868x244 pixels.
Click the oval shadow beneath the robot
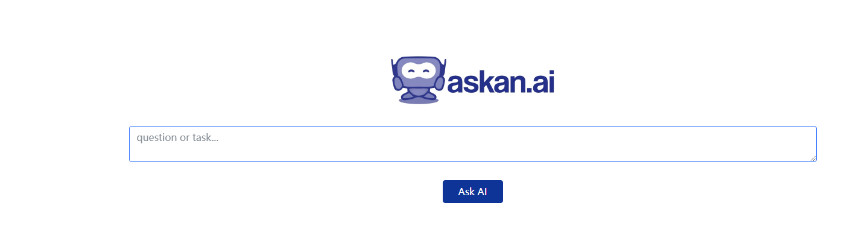tap(419, 101)
